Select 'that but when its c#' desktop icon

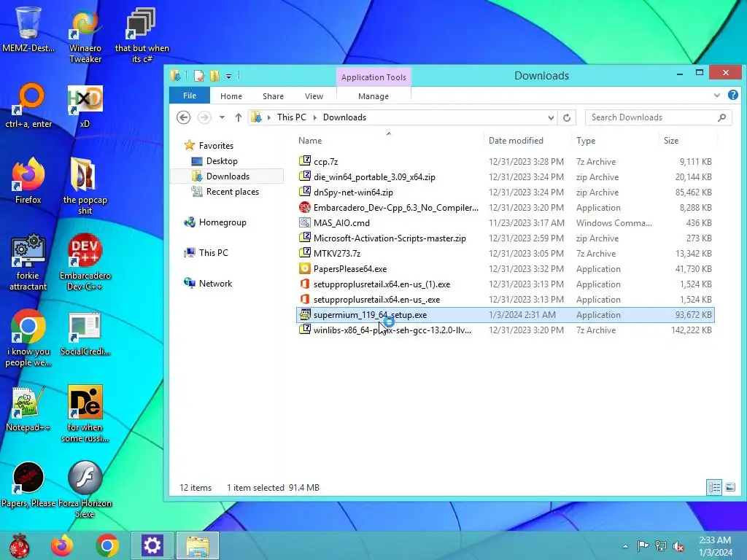142,34
